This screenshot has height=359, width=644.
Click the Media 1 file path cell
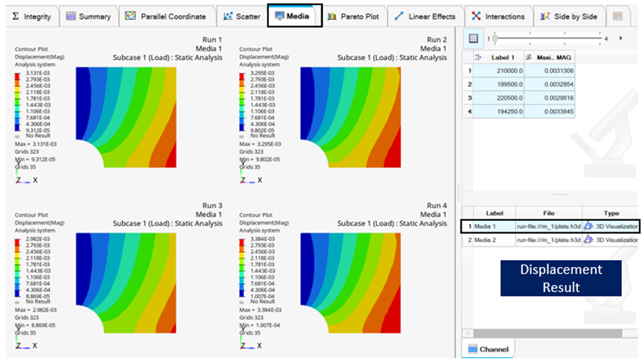[x=549, y=226]
